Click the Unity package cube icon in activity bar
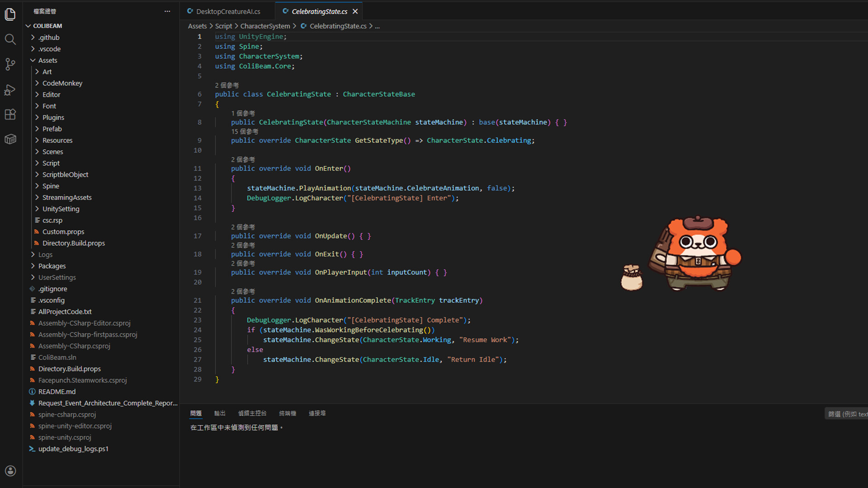This screenshot has width=868, height=488. 10,139
